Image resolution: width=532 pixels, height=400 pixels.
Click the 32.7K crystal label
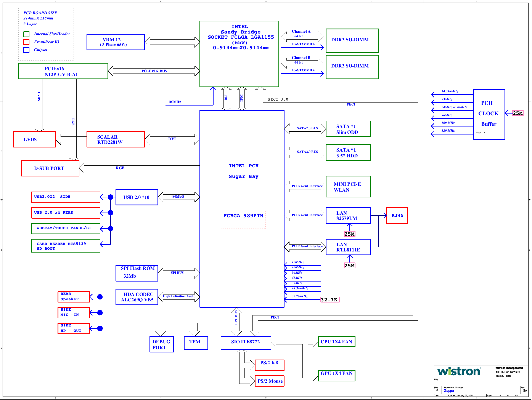click(330, 300)
